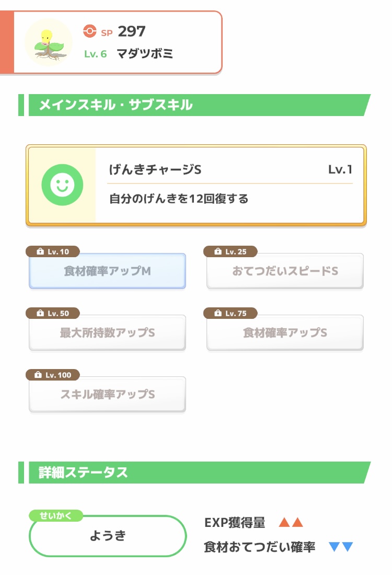Open the 最大所持数アップS sub skill
This screenshot has height=575, width=392.
point(108,332)
